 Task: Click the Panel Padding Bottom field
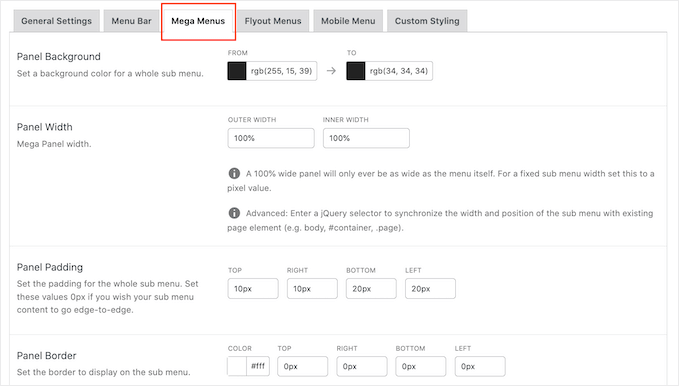(x=371, y=289)
